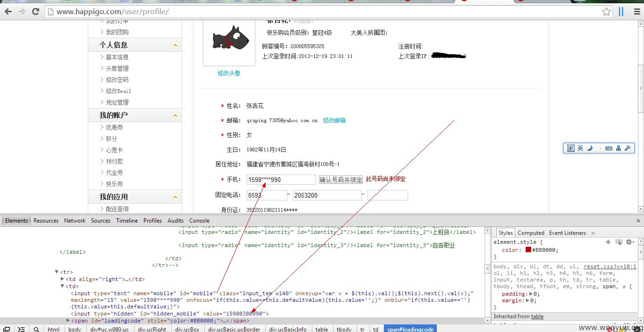Viewport: 644px width, 332px height.
Task: Click the IME moon half-width icon
Action: tap(590, 148)
